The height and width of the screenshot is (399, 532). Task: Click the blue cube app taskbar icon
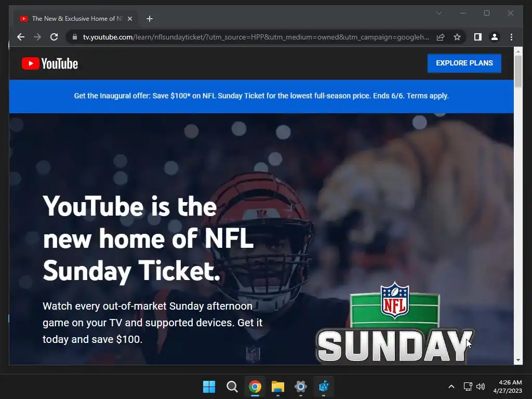(x=324, y=387)
